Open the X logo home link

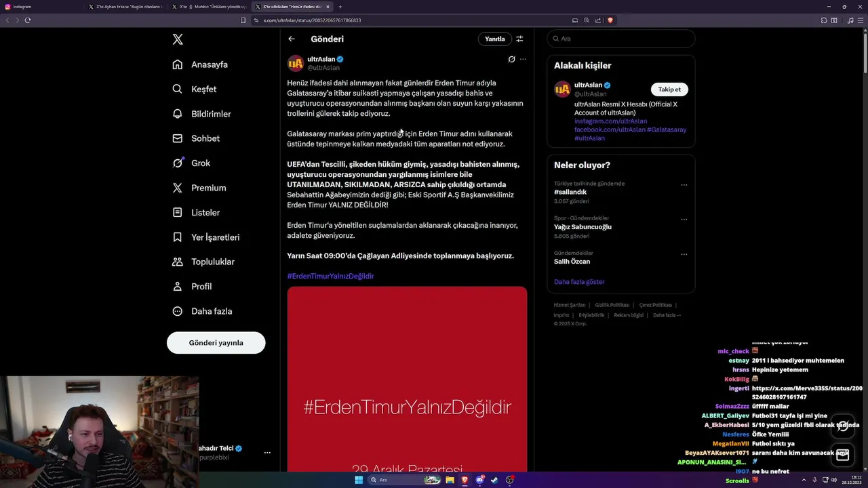178,39
